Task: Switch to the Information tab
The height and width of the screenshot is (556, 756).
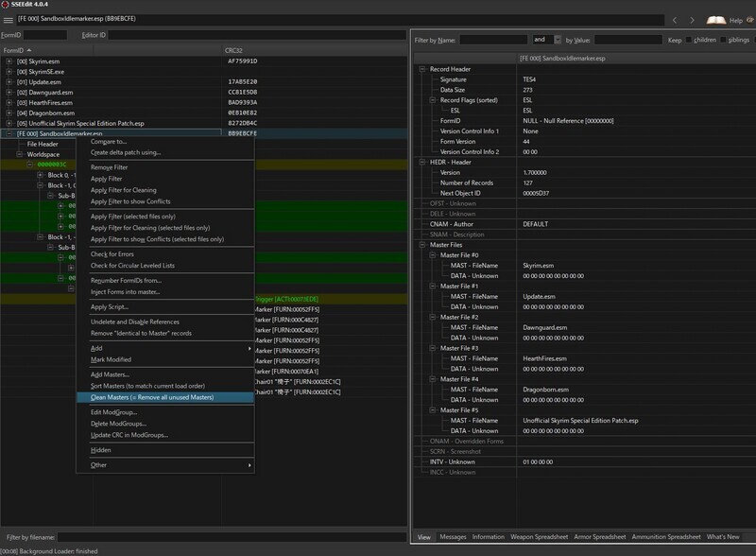Action: point(488,537)
